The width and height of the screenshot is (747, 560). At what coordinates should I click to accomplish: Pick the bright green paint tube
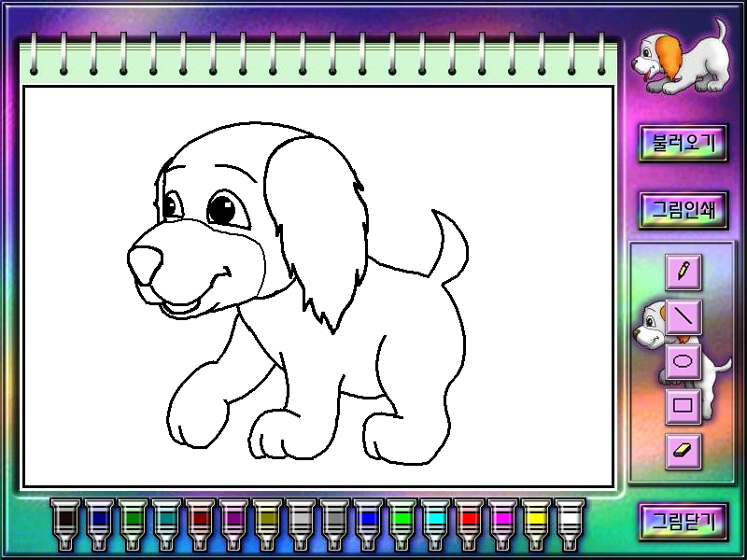pyautogui.click(x=402, y=525)
